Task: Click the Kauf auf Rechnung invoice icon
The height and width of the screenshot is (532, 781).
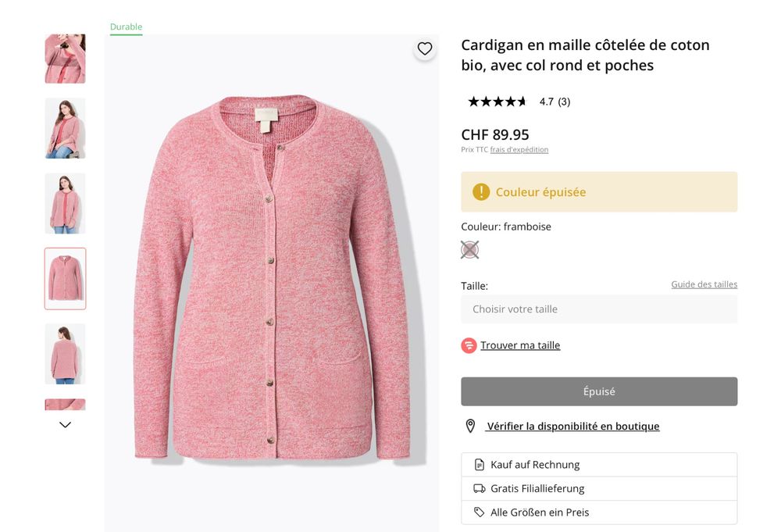Action: (480, 465)
